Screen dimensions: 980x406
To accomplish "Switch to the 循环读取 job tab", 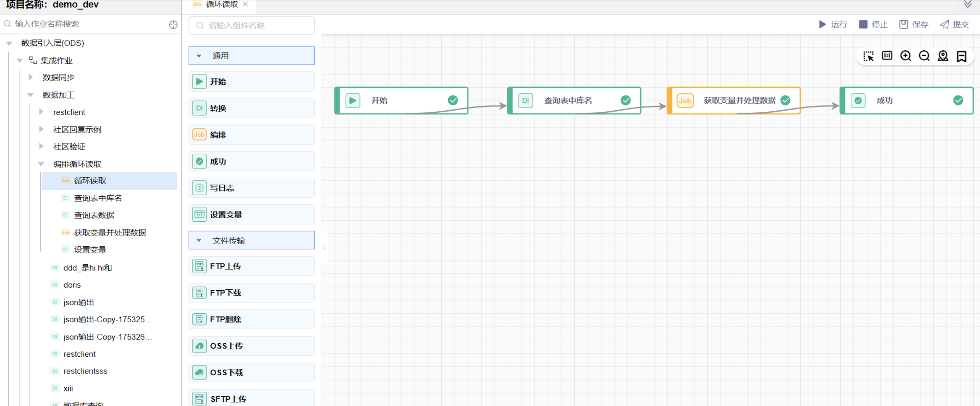I will 222,5.
